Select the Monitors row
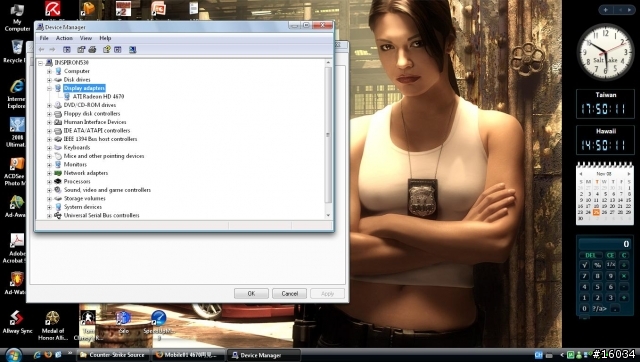This screenshot has height=362, width=640. [x=75, y=164]
